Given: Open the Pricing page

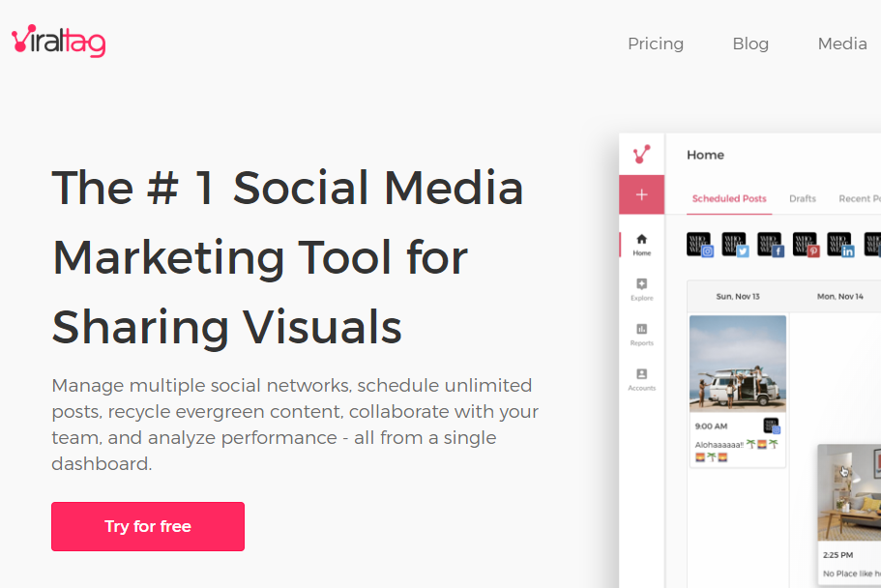Looking at the screenshot, I should tap(655, 44).
